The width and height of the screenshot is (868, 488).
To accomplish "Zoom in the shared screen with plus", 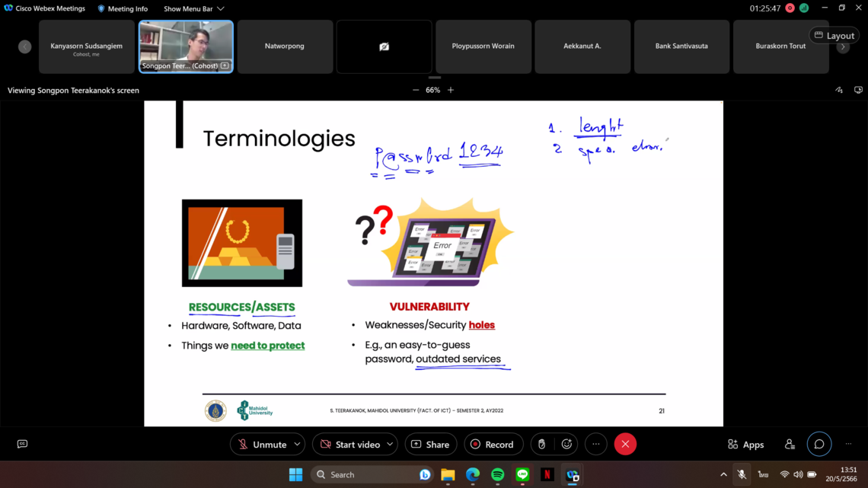I will tap(451, 90).
